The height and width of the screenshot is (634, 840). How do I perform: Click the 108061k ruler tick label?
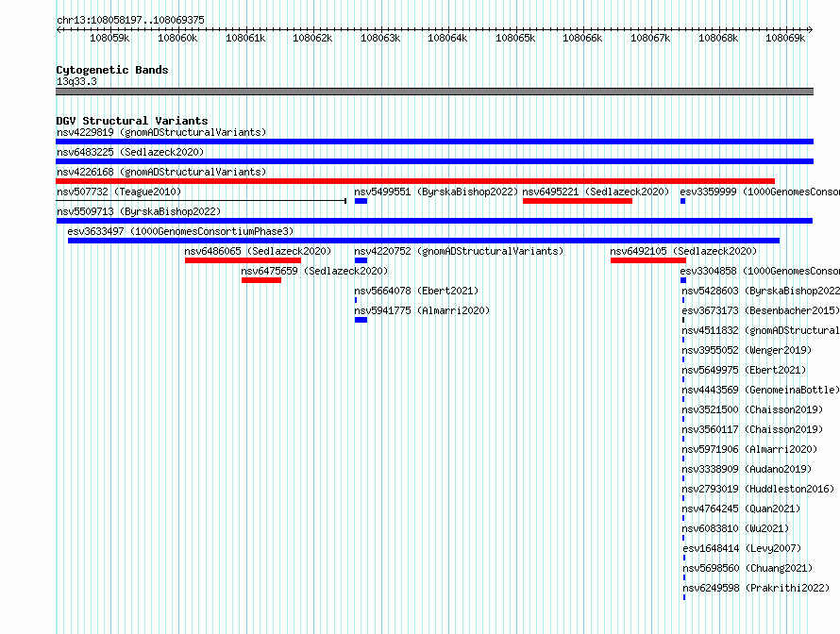[x=244, y=38]
